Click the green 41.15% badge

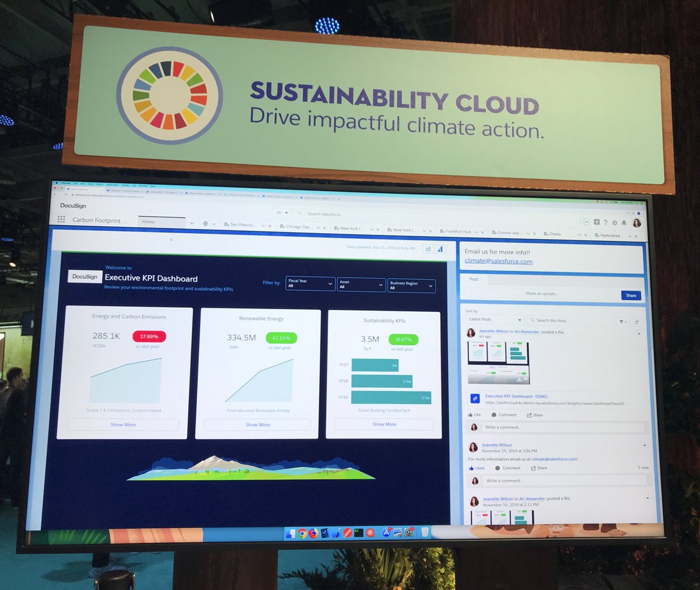281,338
